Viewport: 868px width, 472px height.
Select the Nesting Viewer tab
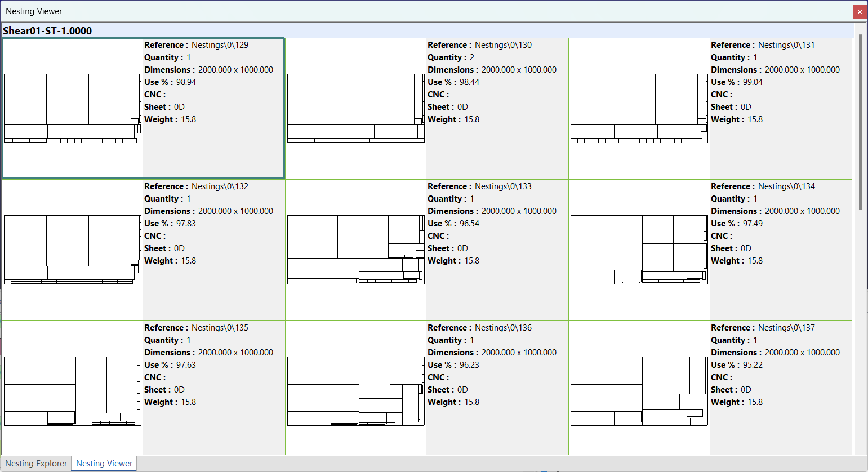[x=104, y=464]
